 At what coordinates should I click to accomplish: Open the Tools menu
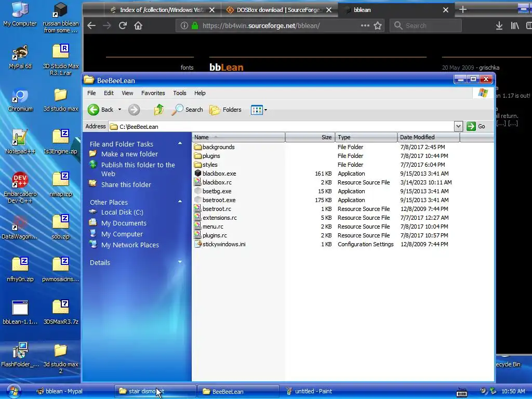point(179,93)
